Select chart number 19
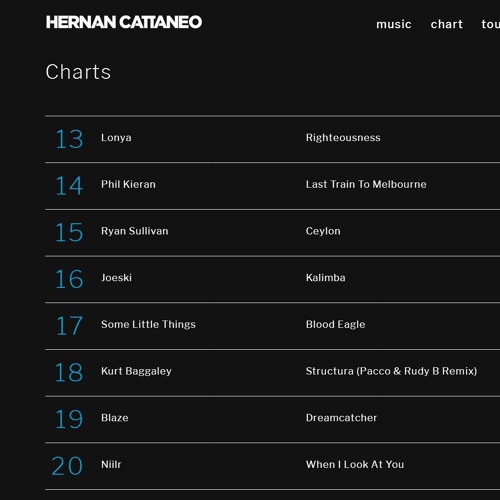This screenshot has height=500, width=500. 69,419
